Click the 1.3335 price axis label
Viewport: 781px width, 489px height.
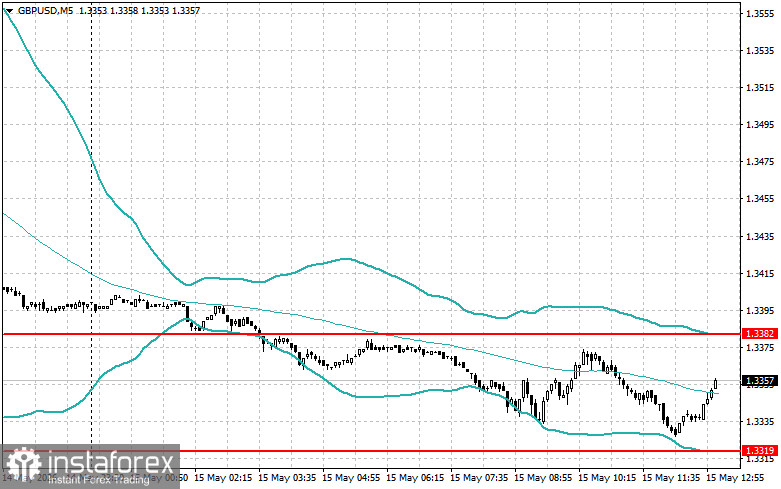[x=760, y=421]
